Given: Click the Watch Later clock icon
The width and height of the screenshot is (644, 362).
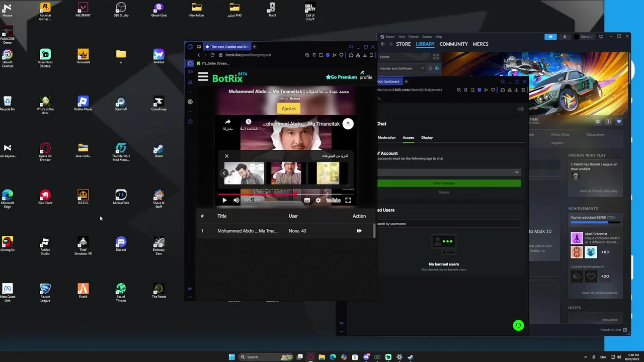Looking at the screenshot, I should tap(249, 122).
